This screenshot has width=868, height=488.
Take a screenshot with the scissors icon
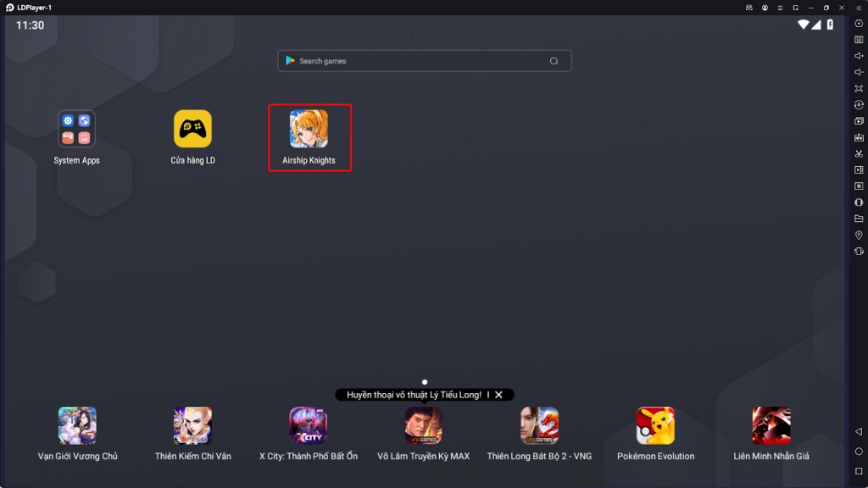click(859, 153)
